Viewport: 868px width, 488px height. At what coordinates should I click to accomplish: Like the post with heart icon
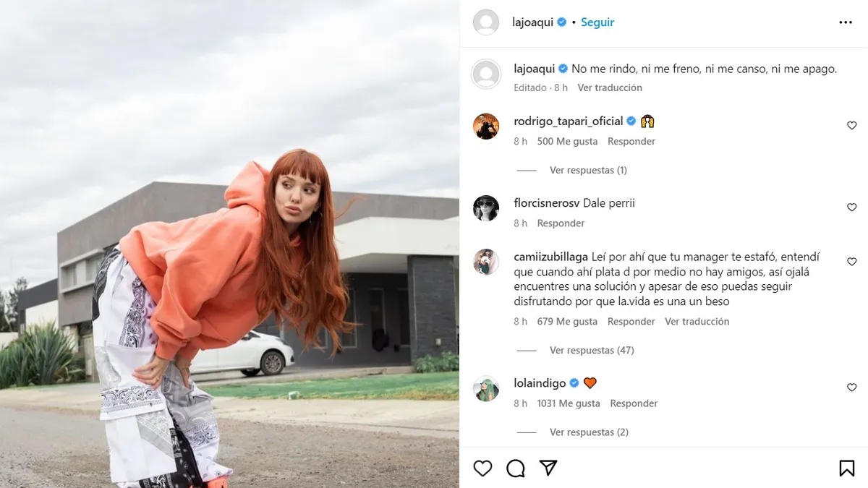[482, 468]
